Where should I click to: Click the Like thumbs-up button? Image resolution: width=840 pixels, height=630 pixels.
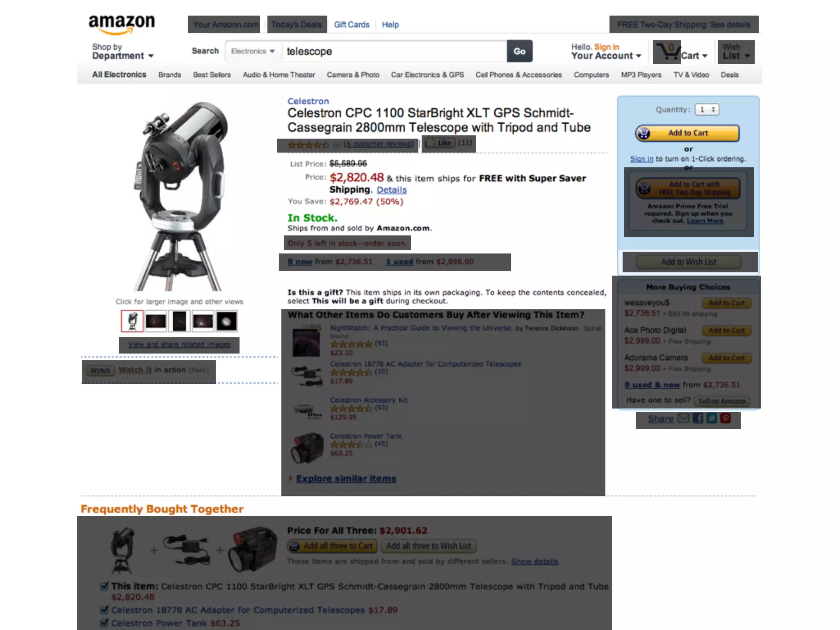coord(439,143)
